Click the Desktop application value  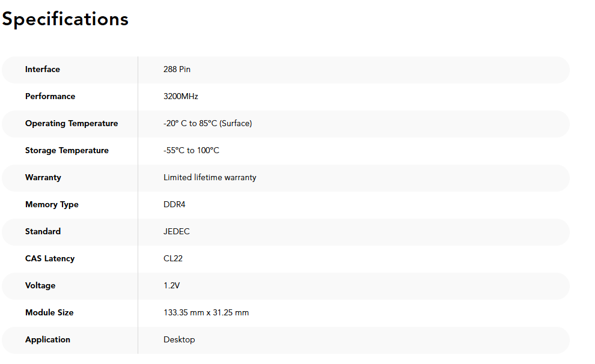tap(179, 340)
